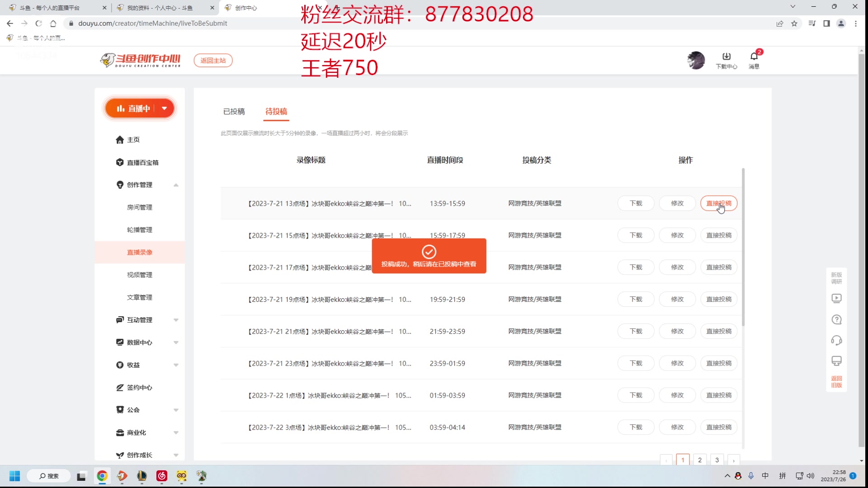
Task: Click the feedback monitor icon in side panel
Action: (836, 361)
